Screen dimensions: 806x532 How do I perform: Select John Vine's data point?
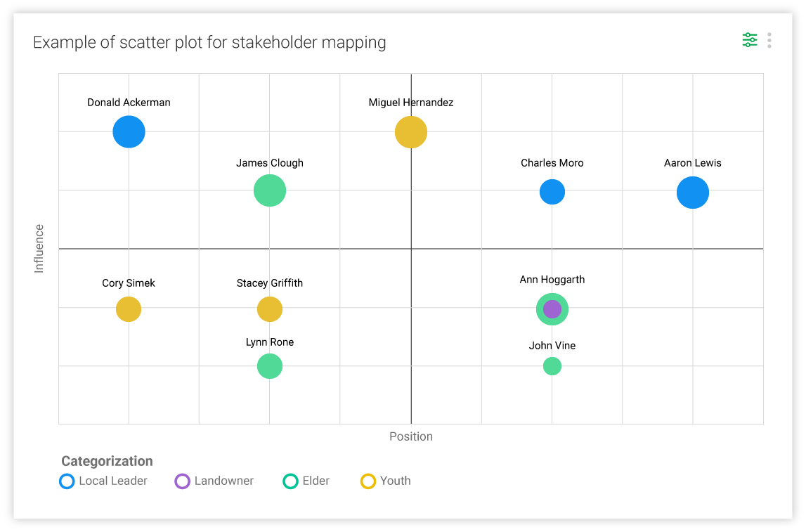click(x=552, y=365)
